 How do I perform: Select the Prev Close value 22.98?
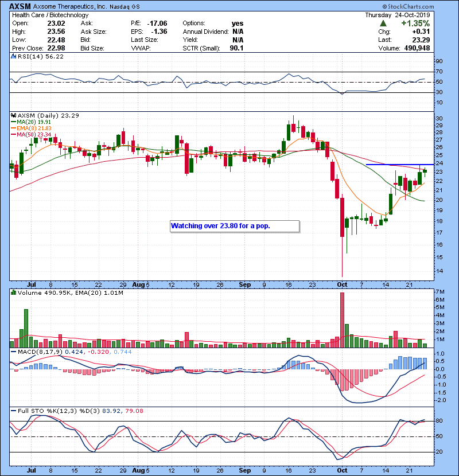[x=56, y=48]
